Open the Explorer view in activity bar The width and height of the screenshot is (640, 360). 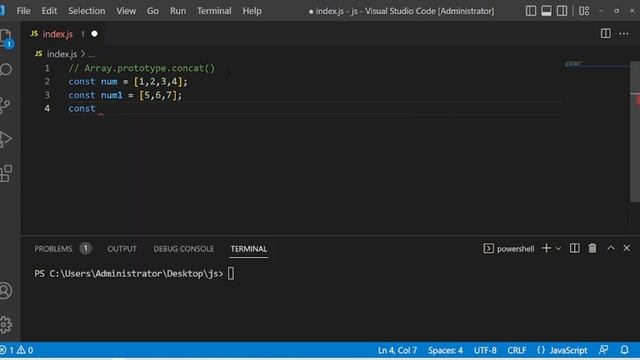click(6, 38)
